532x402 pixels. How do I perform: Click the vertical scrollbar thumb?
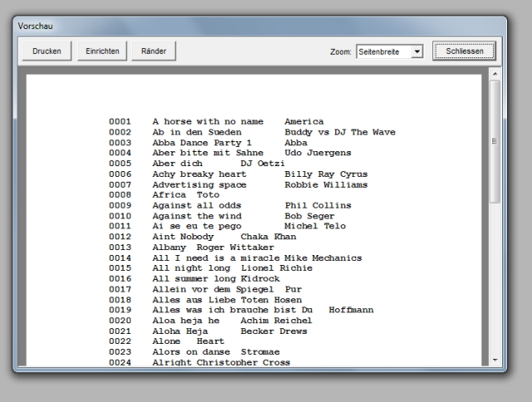coord(495,141)
